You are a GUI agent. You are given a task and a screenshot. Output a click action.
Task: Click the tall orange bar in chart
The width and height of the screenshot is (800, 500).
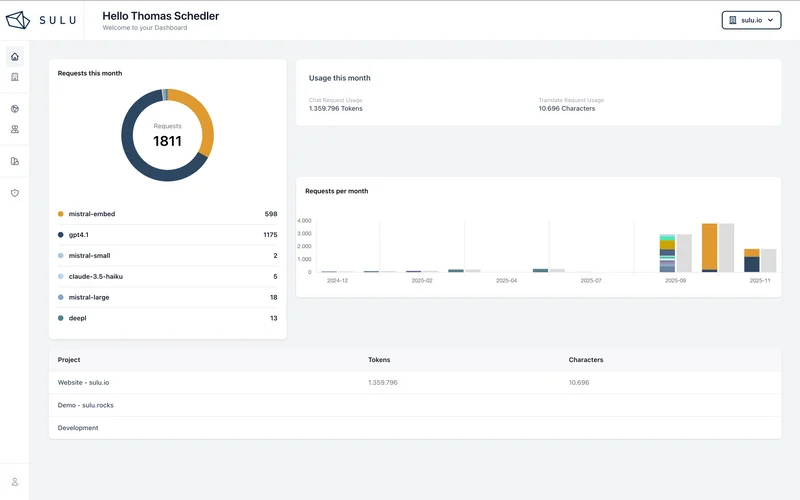click(710, 247)
